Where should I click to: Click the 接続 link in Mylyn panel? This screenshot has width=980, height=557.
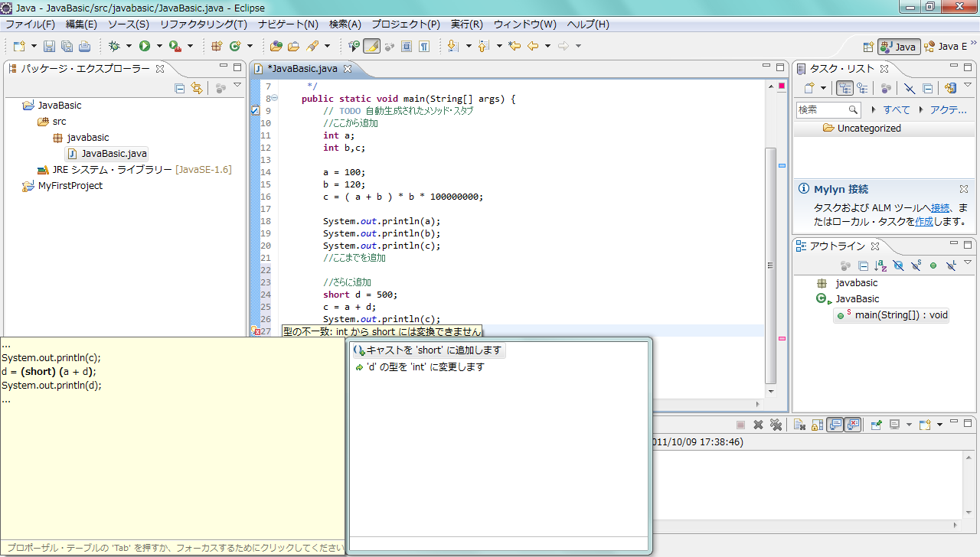pyautogui.click(x=940, y=207)
